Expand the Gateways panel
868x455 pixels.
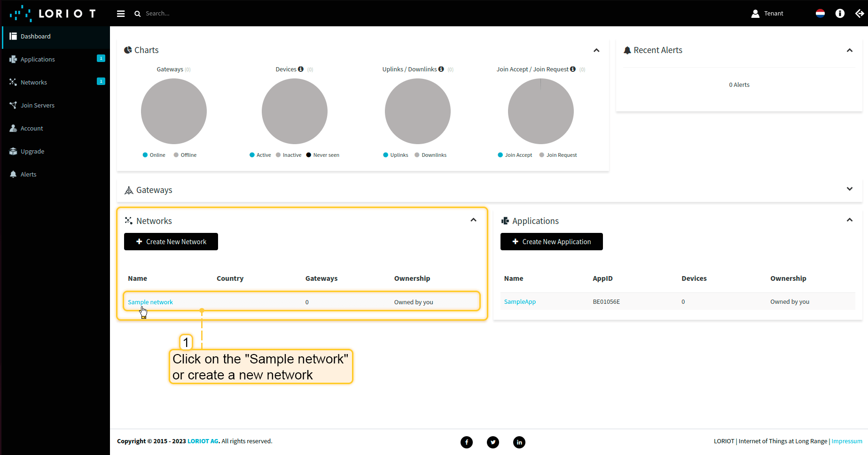(849, 189)
